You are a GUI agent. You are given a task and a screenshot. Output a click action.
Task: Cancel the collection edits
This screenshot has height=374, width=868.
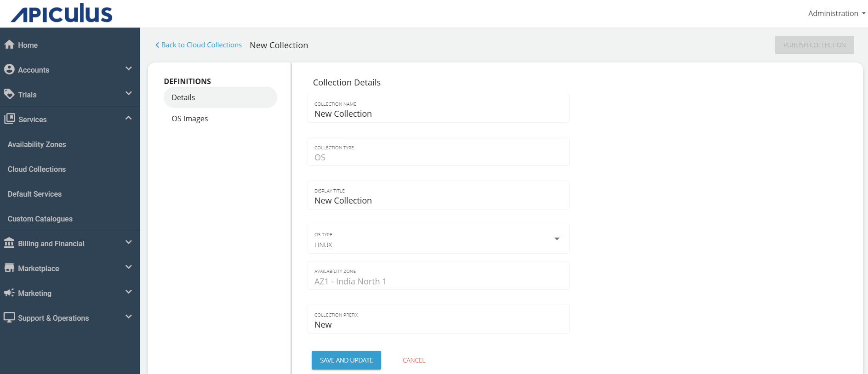pos(414,360)
